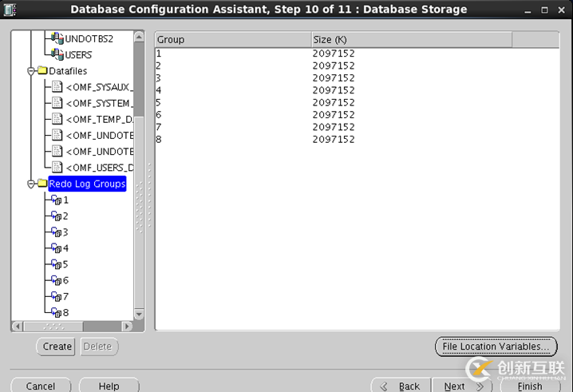Click the Create button
Screen dimensions: 573x392
[x=56, y=346]
